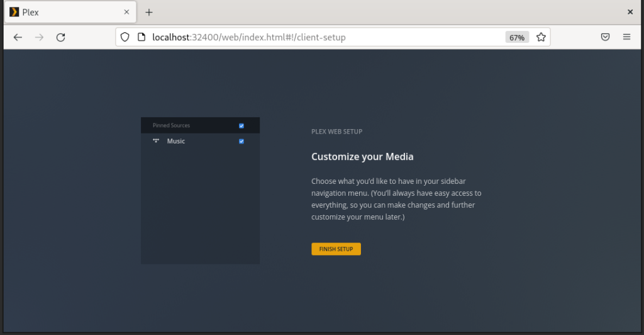Screen dimensions: 644x335
Task: Click the Finish Setup button
Action: (336, 249)
